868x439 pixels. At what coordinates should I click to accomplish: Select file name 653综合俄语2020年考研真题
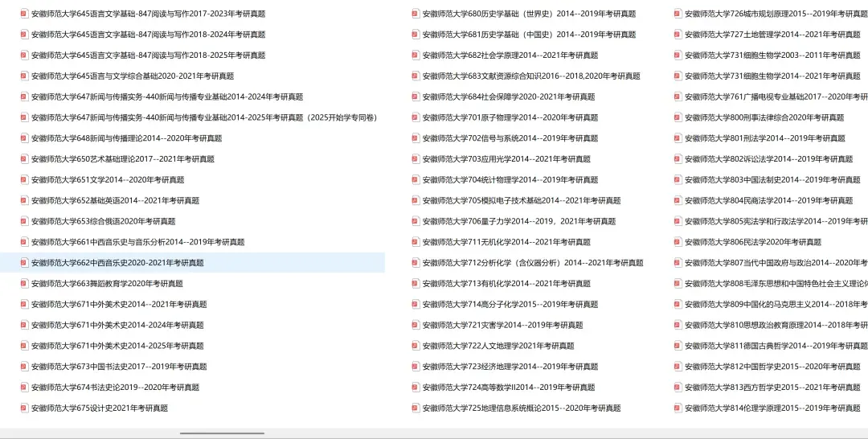pos(103,221)
